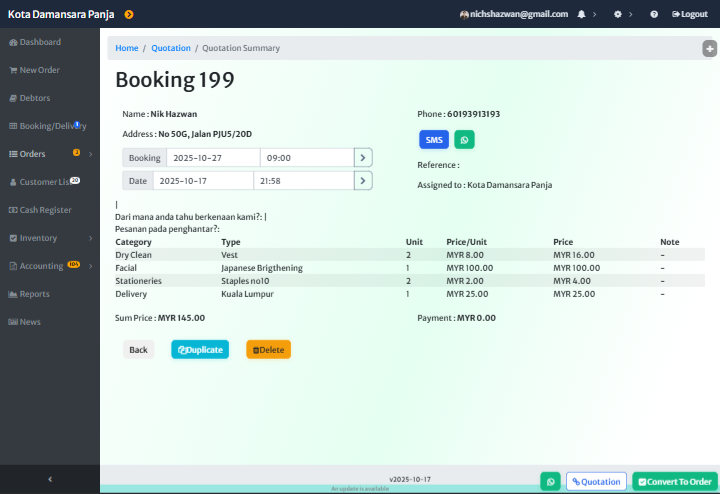Expand the Inventory sidebar submenu
Image resolution: width=720 pixels, height=494 pixels.
click(90, 238)
